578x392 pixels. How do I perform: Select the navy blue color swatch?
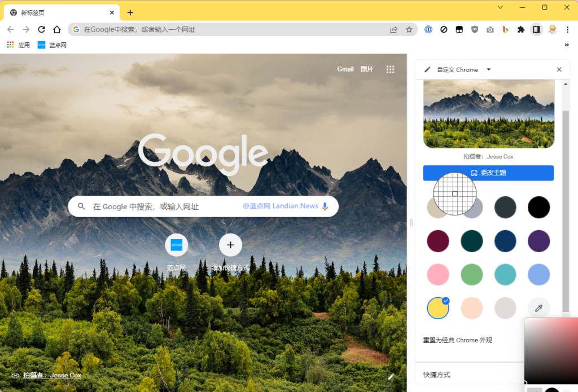tap(505, 241)
